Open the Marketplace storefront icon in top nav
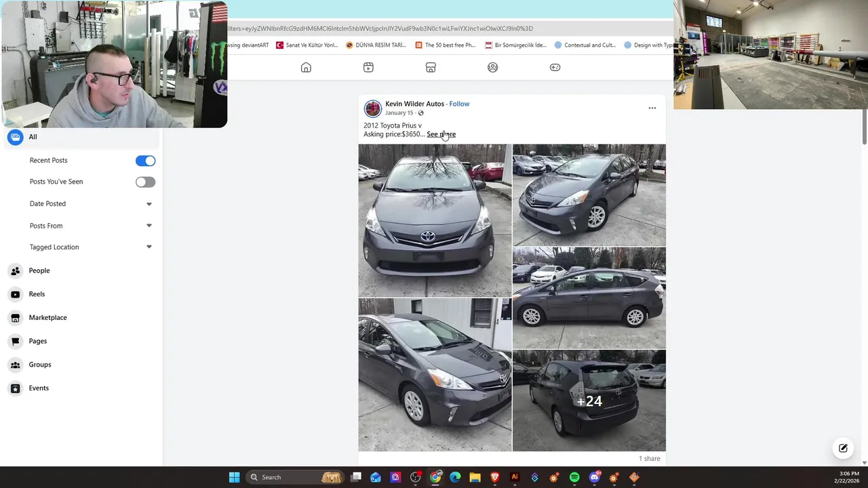This screenshot has height=488, width=868. [x=431, y=67]
